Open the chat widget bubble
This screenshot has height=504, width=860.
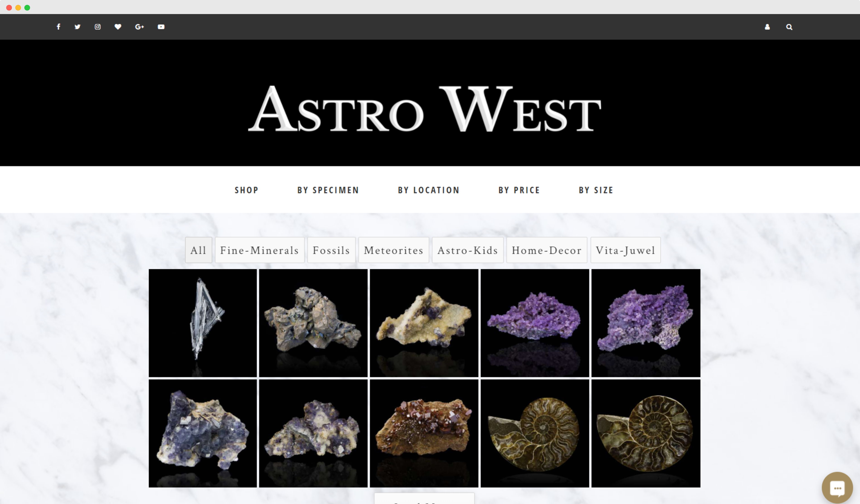[x=837, y=488]
